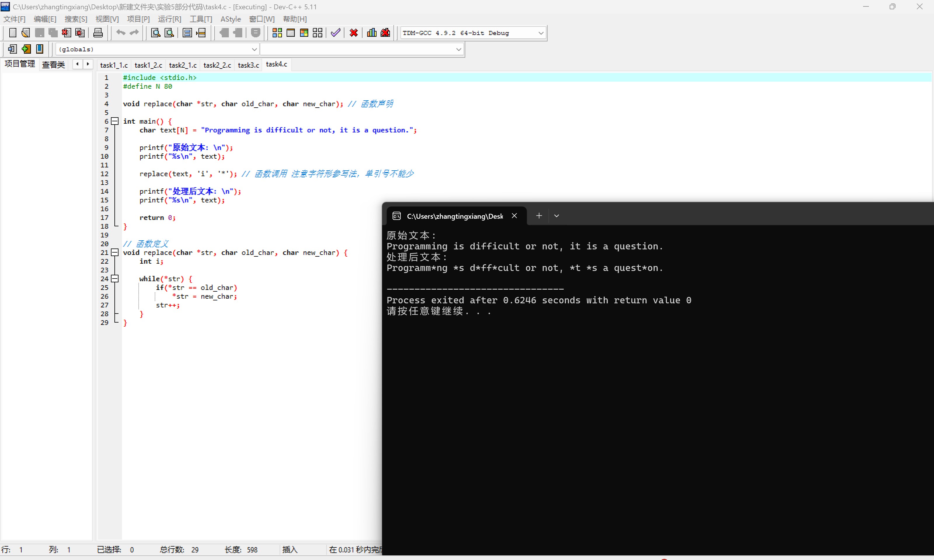Stop execution with the red X icon

(354, 33)
